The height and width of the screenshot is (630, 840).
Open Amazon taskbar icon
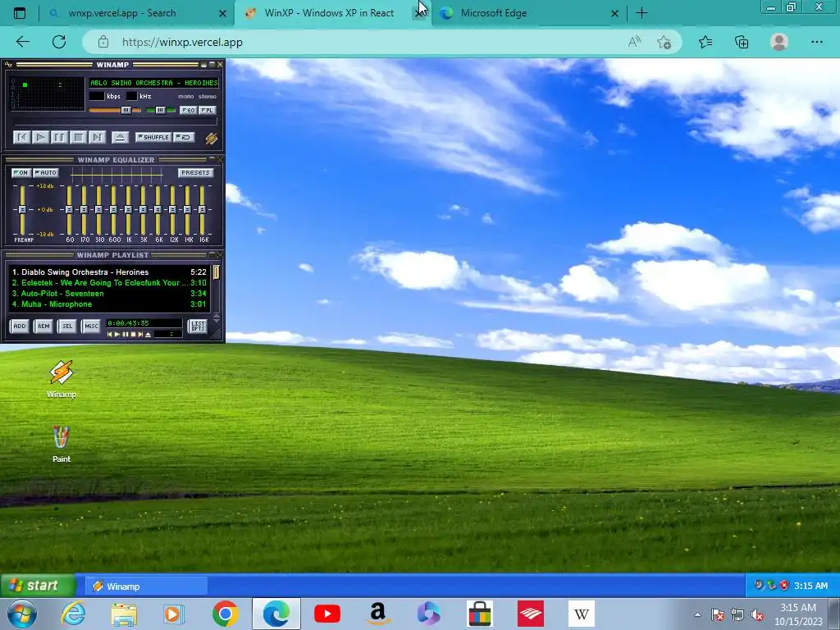pyautogui.click(x=378, y=614)
